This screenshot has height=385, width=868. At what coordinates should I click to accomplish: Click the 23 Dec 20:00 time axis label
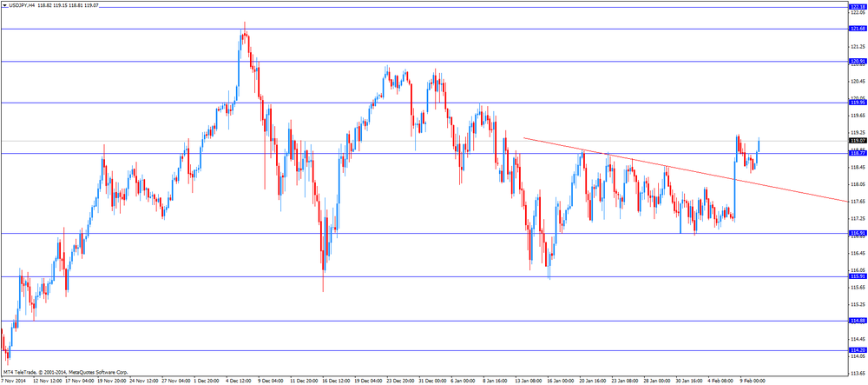401,382
